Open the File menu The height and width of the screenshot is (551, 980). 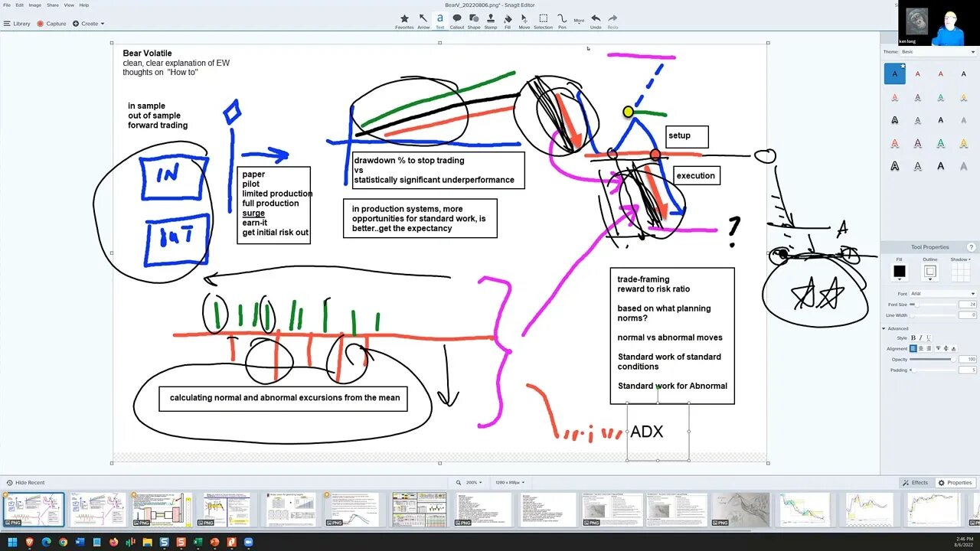click(7, 5)
